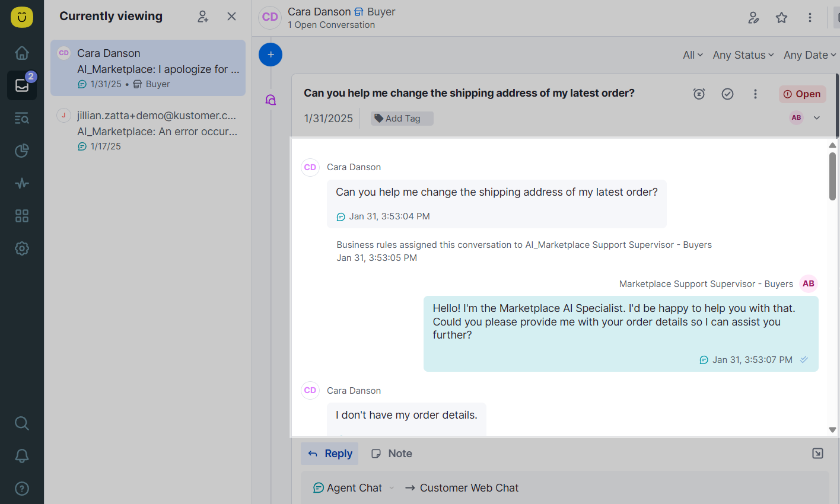840x504 pixels.
Task: Open the Notifications bell
Action: [x=22, y=456]
